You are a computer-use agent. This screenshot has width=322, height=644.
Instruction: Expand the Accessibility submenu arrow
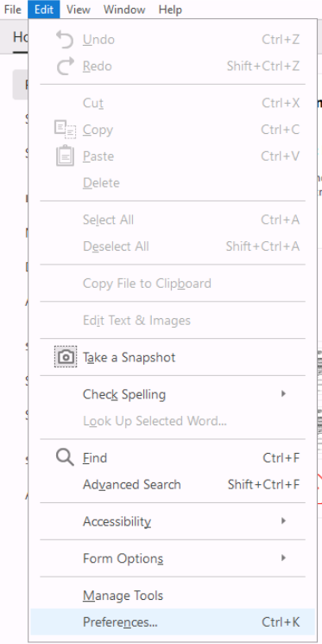(283, 520)
